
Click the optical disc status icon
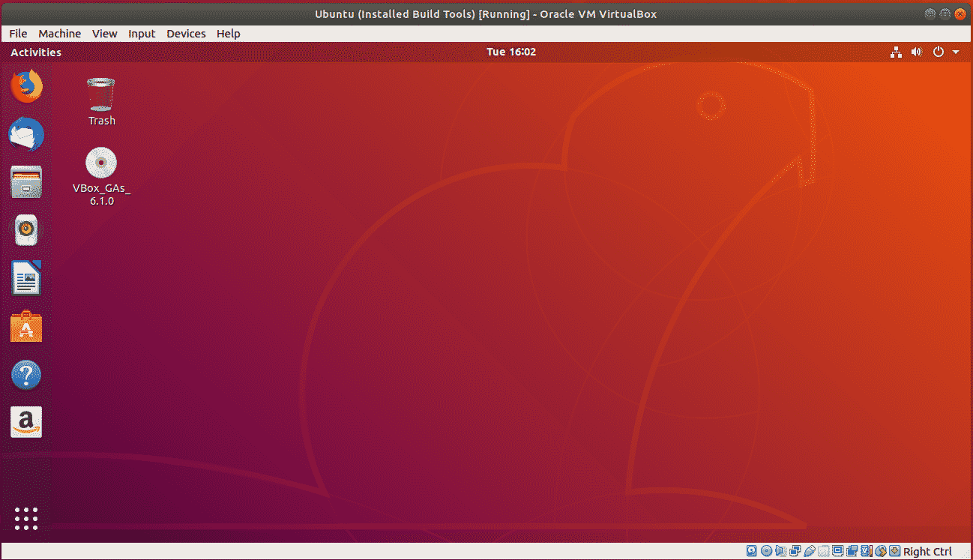click(766, 551)
